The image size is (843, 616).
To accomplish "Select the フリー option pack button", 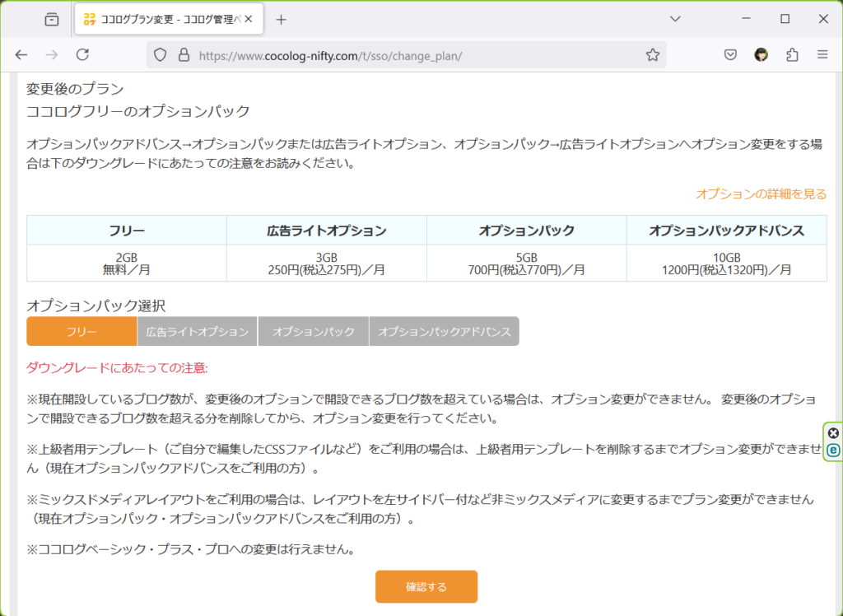I will [x=82, y=331].
